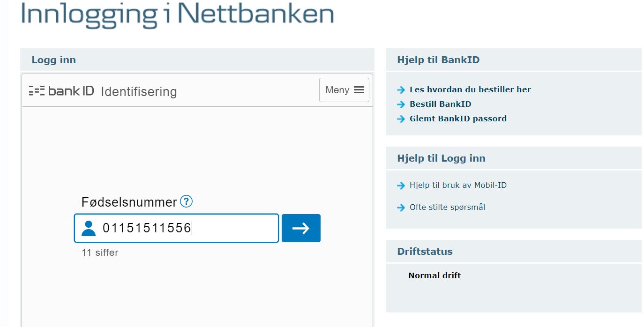Viewport: 644px width, 327px height.
Task: Open the Les hvordan du bestiller her link
Action: pyautogui.click(x=470, y=89)
